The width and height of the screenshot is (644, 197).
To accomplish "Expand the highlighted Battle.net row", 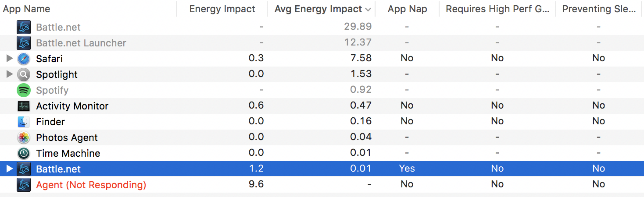I will click(x=10, y=169).
